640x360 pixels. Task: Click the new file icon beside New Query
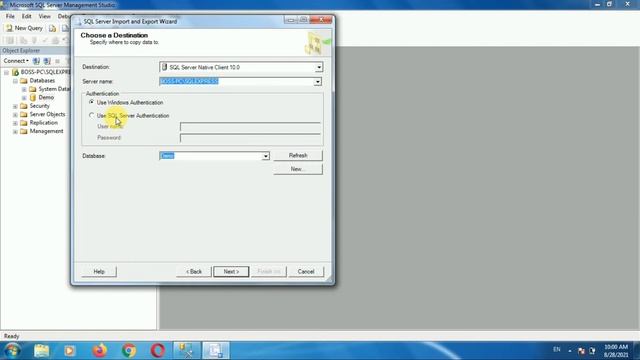tap(53, 28)
